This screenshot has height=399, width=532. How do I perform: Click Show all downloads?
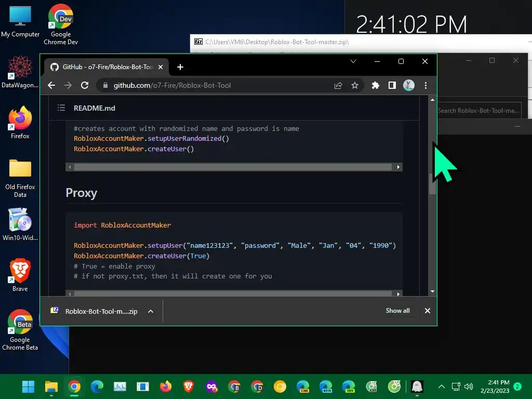click(397, 311)
